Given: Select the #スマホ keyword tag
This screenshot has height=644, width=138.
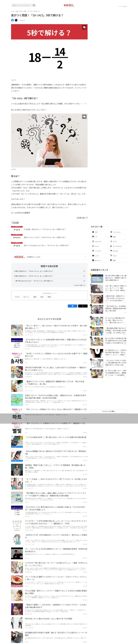Looking at the screenshot, I should (x=17, y=297).
